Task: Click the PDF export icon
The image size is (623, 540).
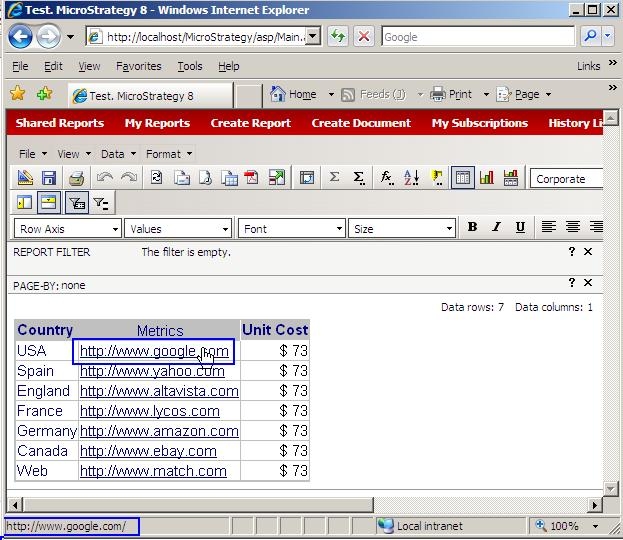Action: point(252,178)
